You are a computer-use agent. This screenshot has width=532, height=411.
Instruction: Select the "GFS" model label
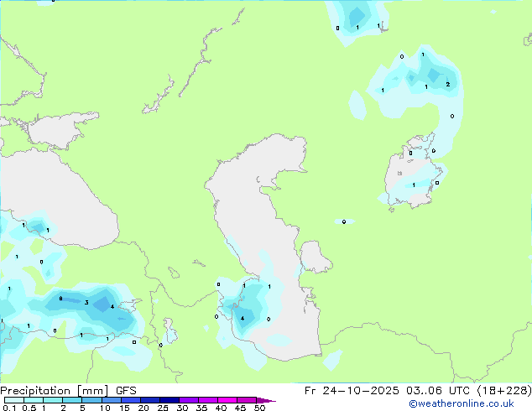(x=126, y=391)
